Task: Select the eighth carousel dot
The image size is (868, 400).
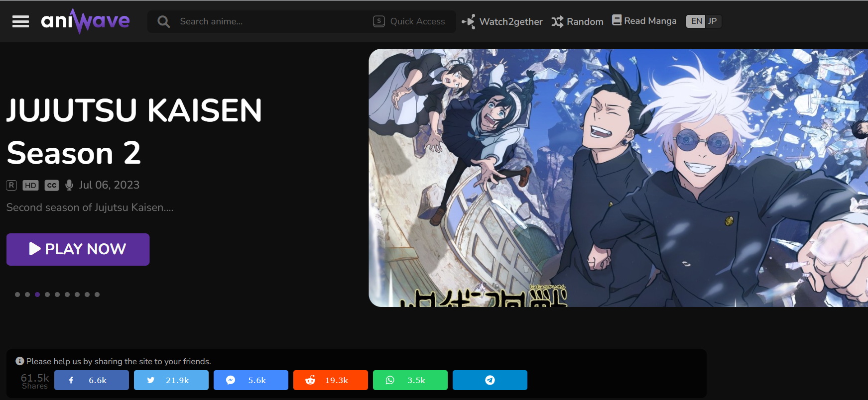Action: 87,295
